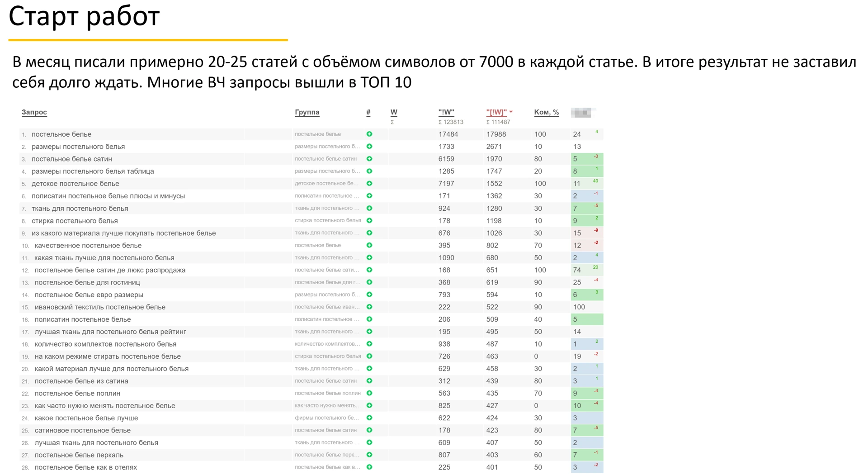Select query «лучшая ткань для постельного белья рейтинг»
This screenshot has width=868, height=475.
pyautogui.click(x=110, y=332)
